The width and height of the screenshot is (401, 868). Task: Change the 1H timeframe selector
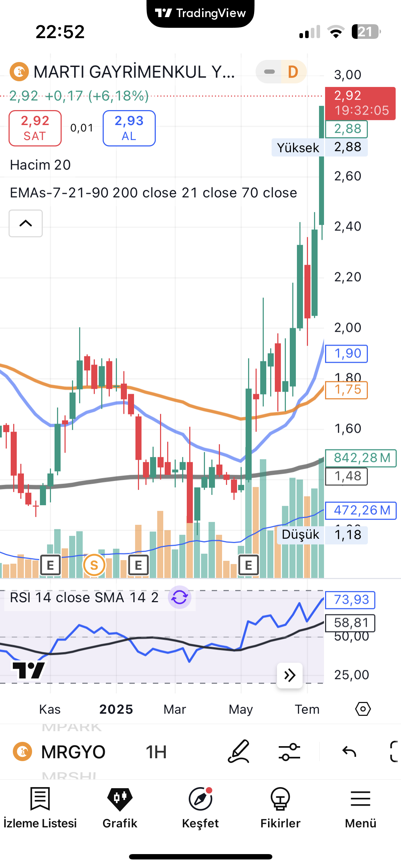[x=156, y=752]
